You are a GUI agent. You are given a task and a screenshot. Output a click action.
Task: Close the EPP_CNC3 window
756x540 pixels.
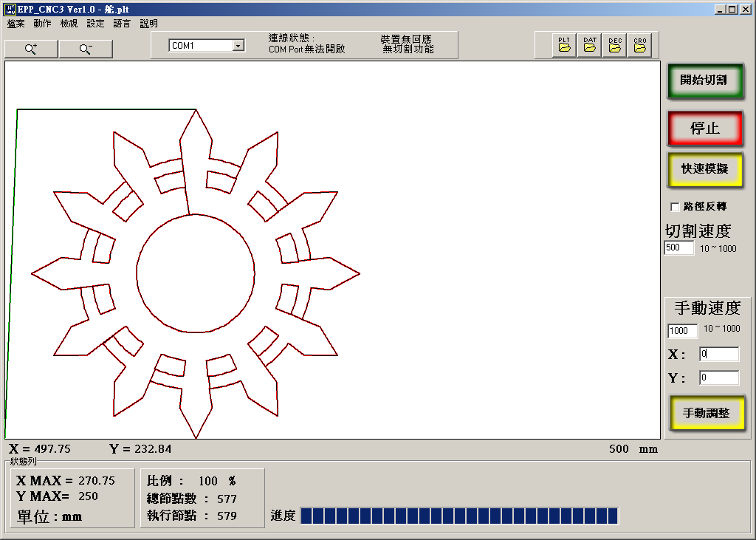point(745,9)
